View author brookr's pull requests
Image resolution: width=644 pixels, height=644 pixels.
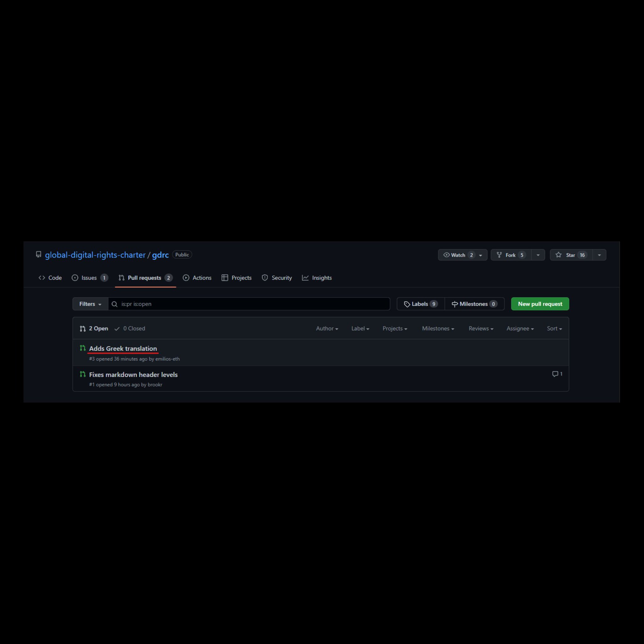coord(155,385)
